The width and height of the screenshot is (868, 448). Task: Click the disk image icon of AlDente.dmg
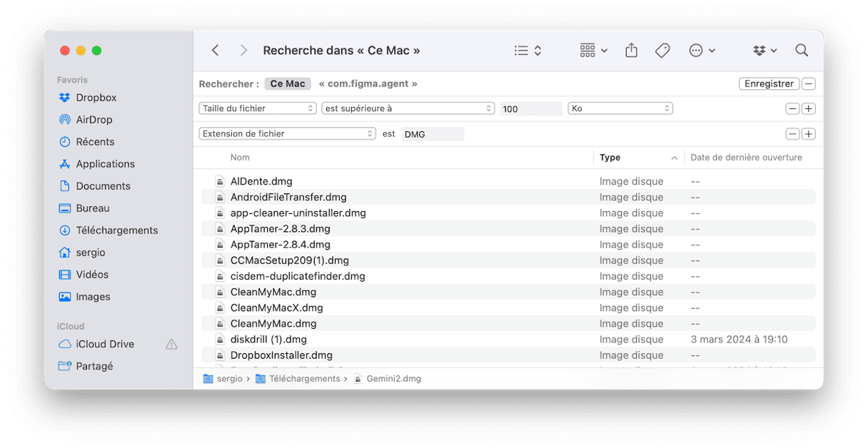[x=221, y=181]
